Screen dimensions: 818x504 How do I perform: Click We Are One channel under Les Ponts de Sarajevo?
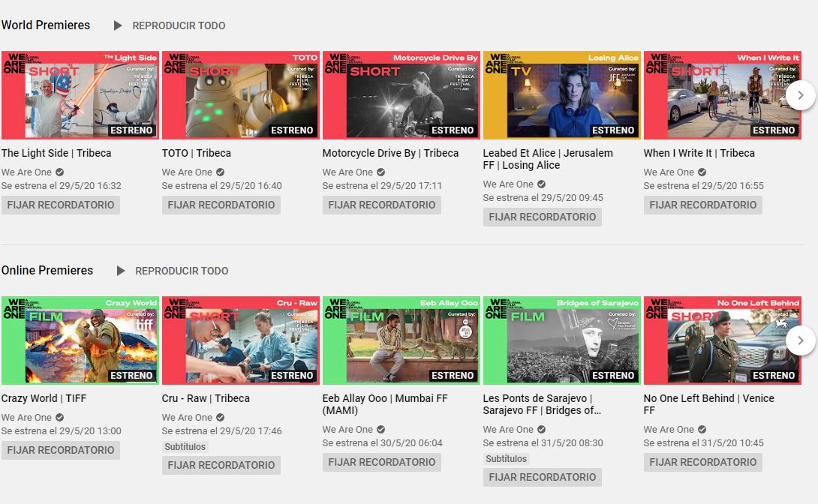[509, 430]
